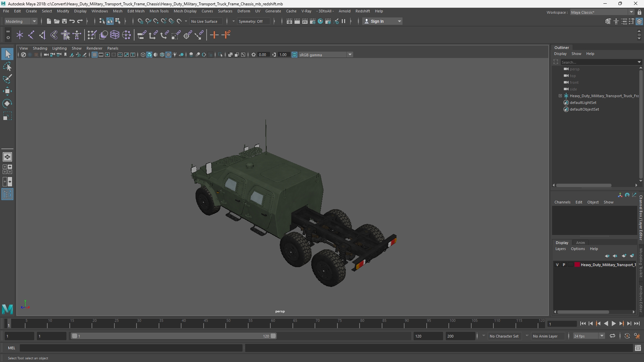Activate the Scale tool in toolbox
The height and width of the screenshot is (362, 644).
pyautogui.click(x=7, y=116)
